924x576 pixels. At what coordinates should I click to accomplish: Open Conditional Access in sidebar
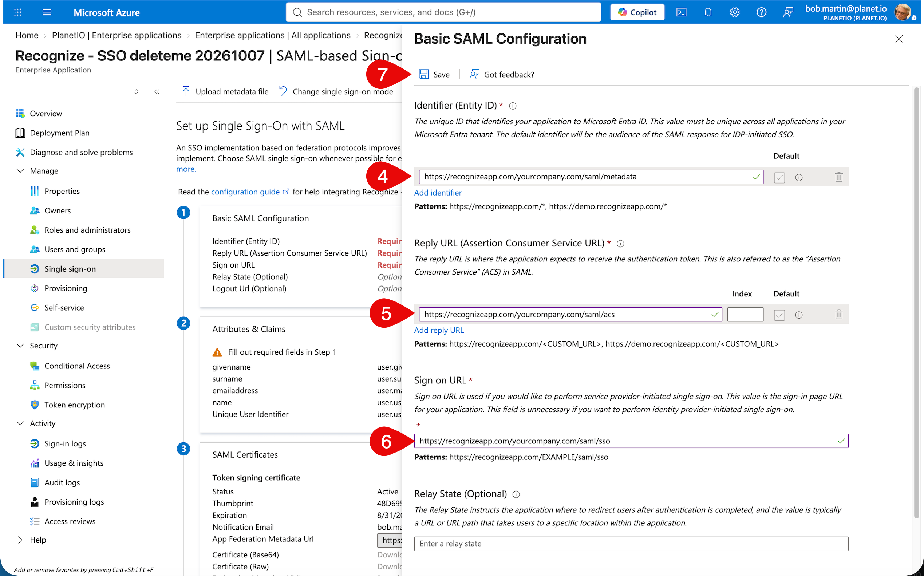pos(77,366)
